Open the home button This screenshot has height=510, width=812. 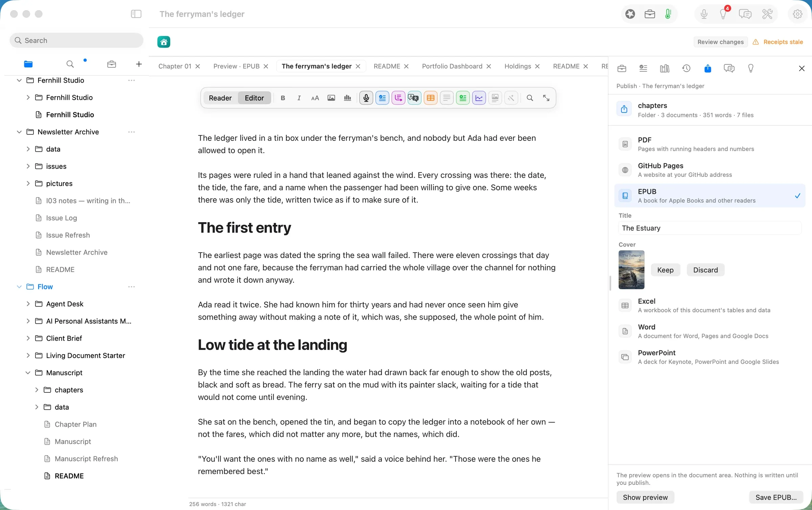coord(164,42)
